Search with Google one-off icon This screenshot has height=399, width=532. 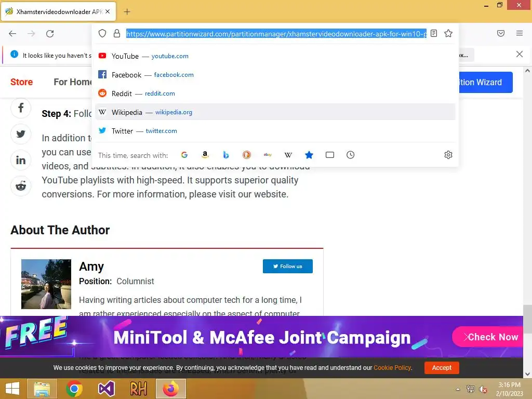[184, 155]
